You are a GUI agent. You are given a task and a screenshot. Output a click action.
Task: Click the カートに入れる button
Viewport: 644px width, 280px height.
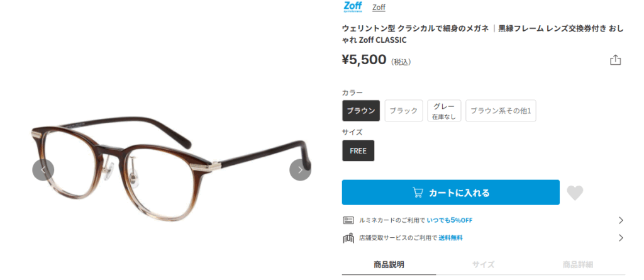[x=450, y=193]
